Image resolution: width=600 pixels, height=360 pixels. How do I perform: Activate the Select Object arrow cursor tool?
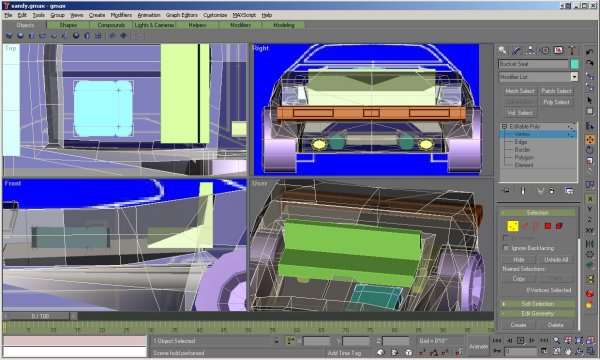tap(590, 100)
